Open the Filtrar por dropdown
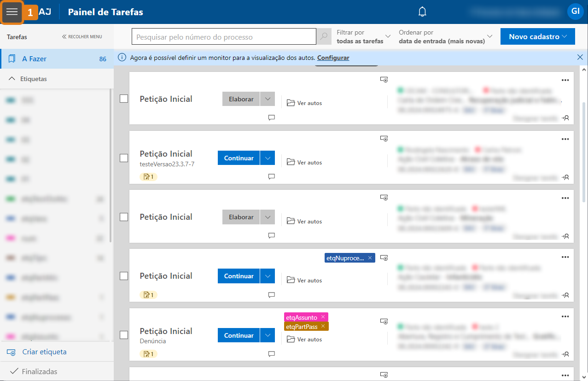 coord(364,36)
